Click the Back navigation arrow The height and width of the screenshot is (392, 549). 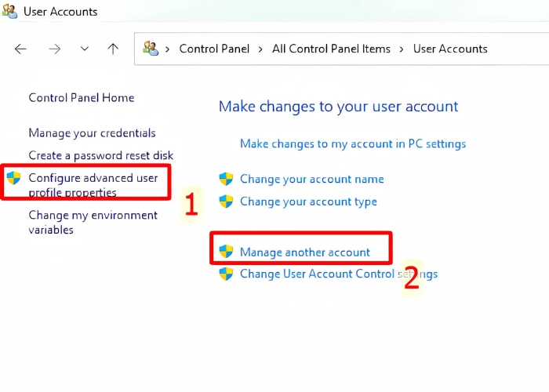pos(20,49)
